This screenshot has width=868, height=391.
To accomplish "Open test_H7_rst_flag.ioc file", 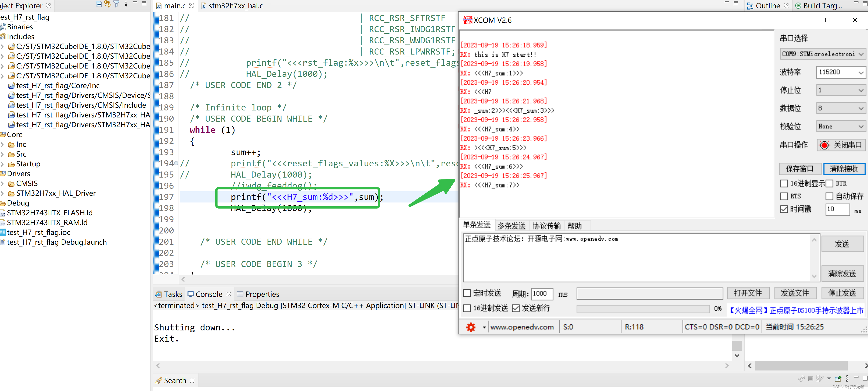I will [x=38, y=233].
